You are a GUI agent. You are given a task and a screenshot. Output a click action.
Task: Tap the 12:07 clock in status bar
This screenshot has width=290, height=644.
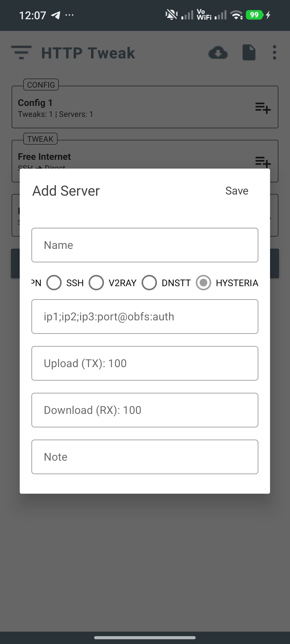33,15
